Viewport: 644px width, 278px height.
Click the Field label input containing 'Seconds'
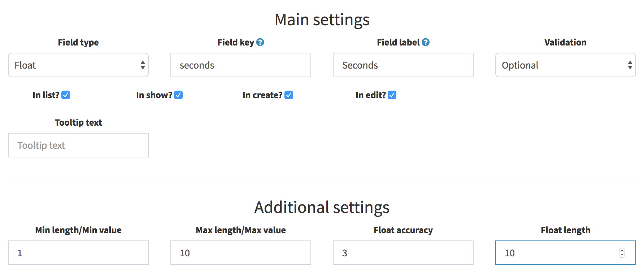[403, 65]
